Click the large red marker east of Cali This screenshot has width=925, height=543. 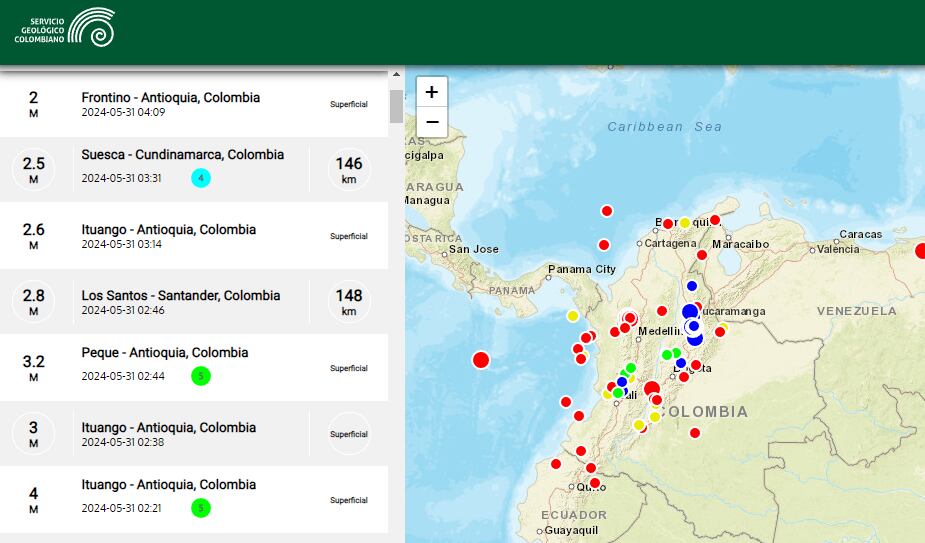(652, 388)
